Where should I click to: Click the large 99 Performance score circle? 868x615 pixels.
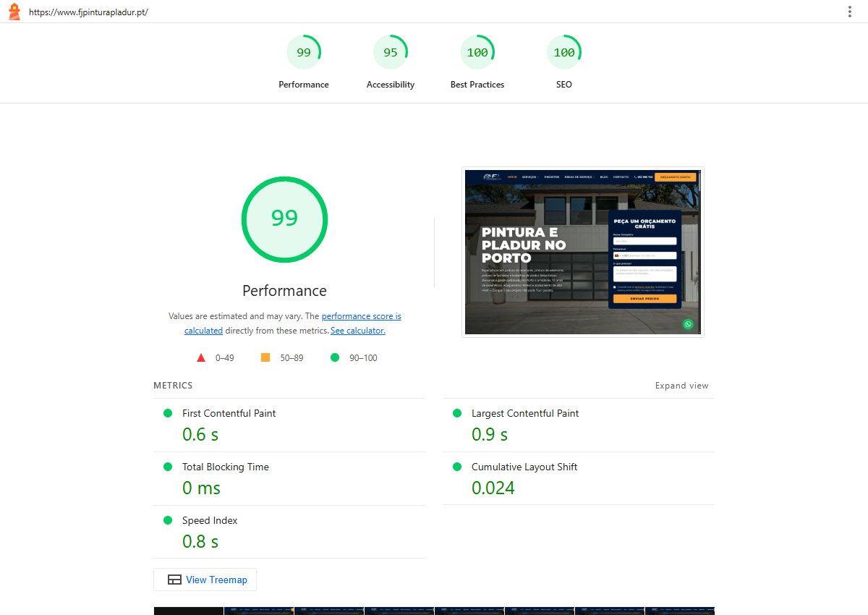click(284, 219)
